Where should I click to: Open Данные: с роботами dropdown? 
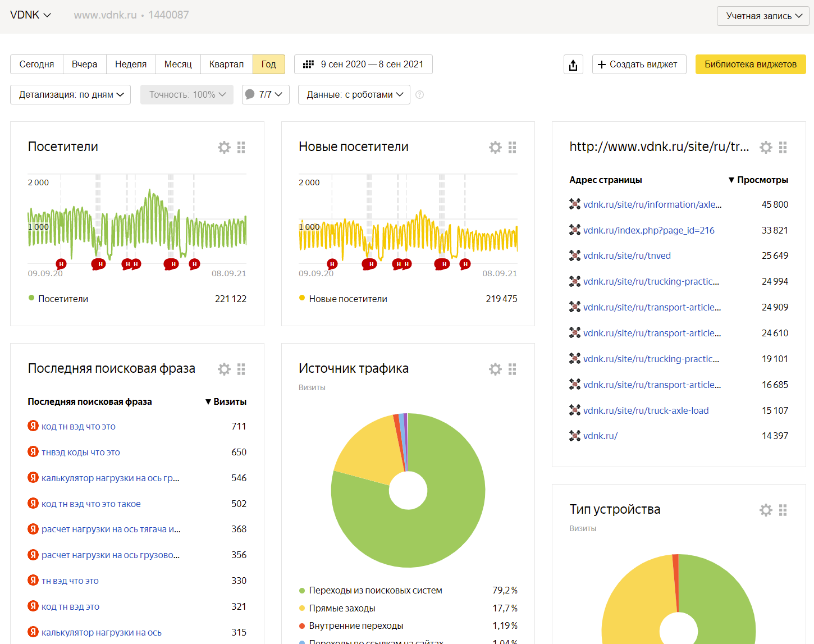tap(354, 95)
